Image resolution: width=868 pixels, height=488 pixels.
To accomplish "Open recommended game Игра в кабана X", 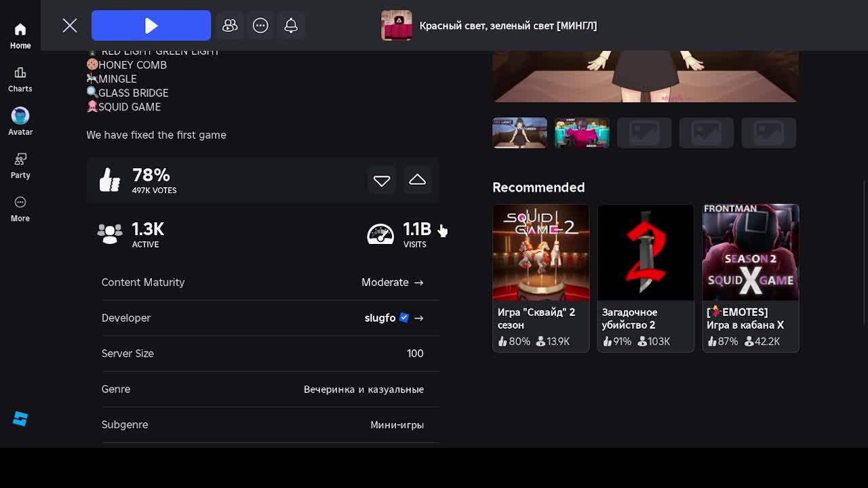I will tap(751, 278).
